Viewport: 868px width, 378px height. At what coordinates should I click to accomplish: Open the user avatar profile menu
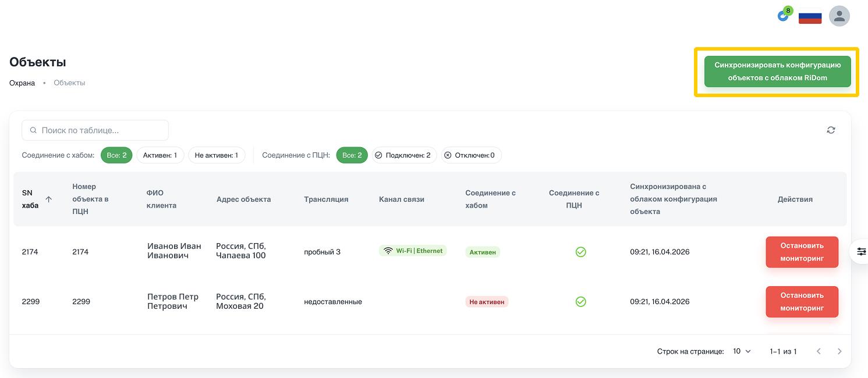(x=839, y=16)
